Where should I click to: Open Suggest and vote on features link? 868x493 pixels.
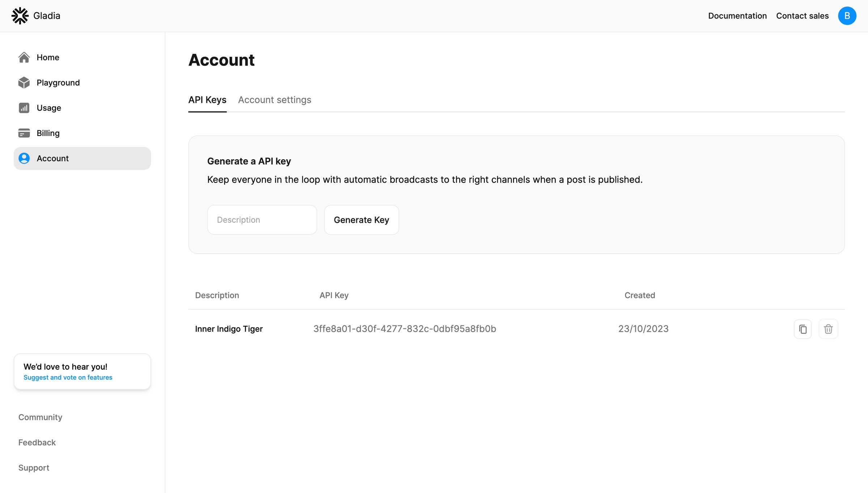click(x=68, y=377)
